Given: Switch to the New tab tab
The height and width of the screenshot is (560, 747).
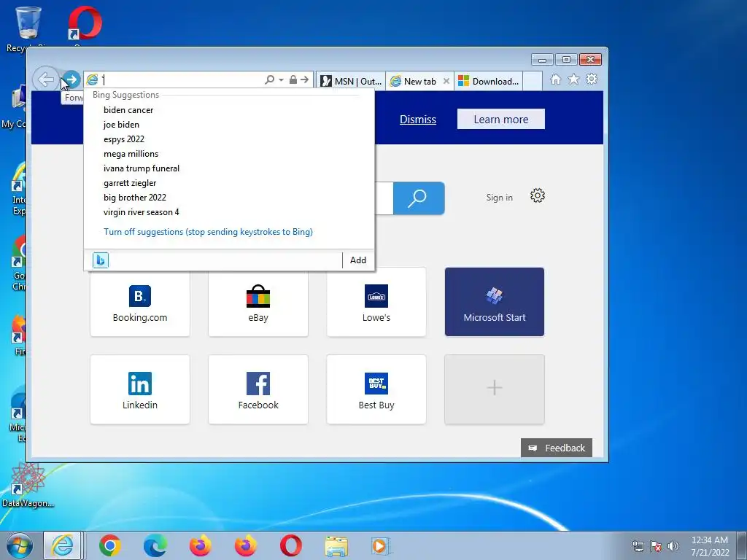Looking at the screenshot, I should point(414,81).
